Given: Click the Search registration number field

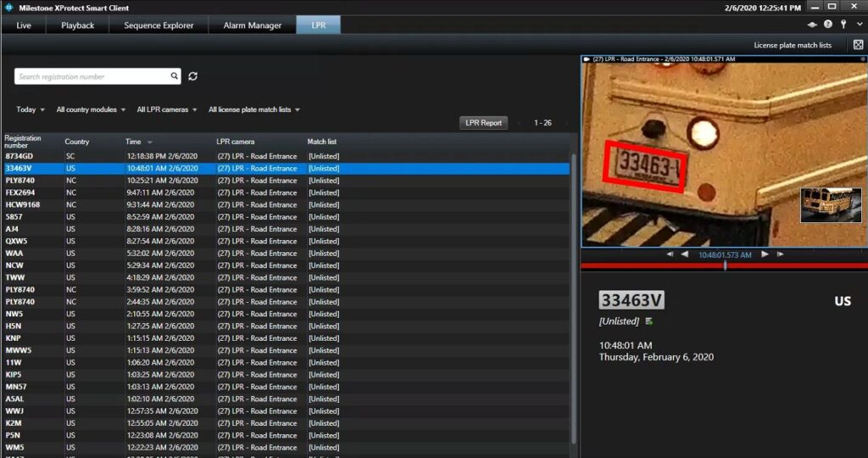Looking at the screenshot, I should click(x=92, y=76).
